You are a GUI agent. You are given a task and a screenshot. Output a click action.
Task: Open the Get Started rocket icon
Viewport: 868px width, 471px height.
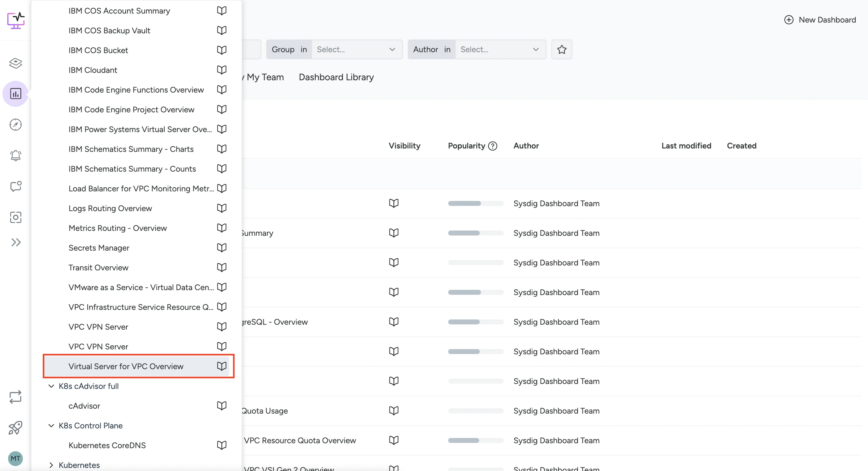(x=15, y=427)
